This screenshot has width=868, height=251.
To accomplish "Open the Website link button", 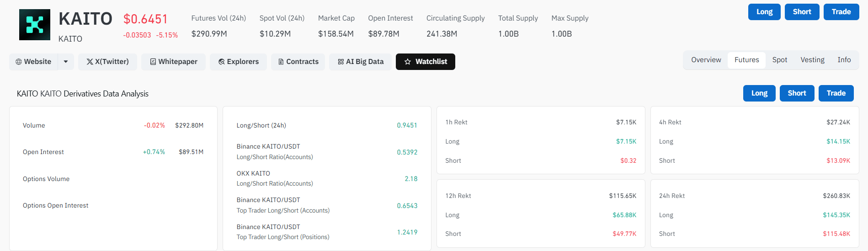I will click(x=34, y=62).
